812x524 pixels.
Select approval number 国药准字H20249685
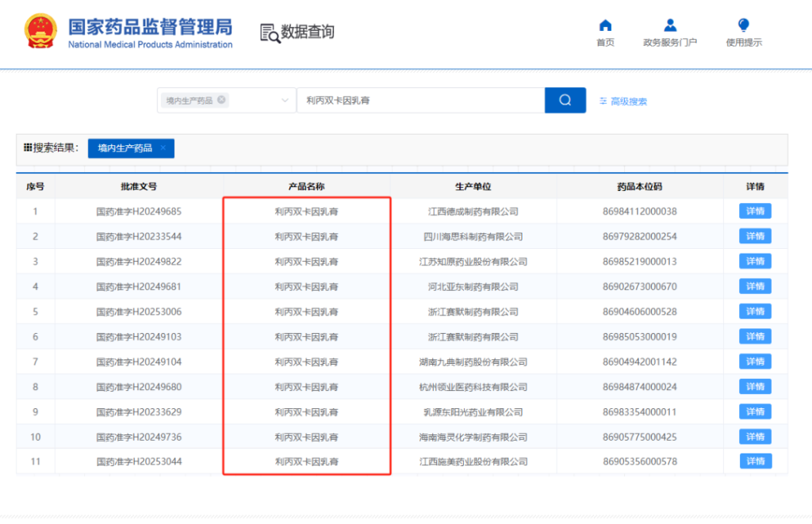click(x=139, y=211)
